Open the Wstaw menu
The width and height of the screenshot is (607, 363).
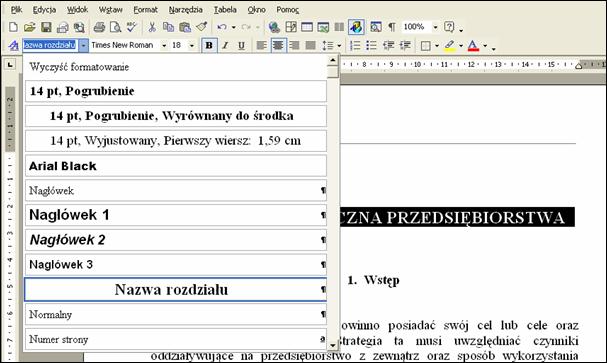tap(111, 10)
